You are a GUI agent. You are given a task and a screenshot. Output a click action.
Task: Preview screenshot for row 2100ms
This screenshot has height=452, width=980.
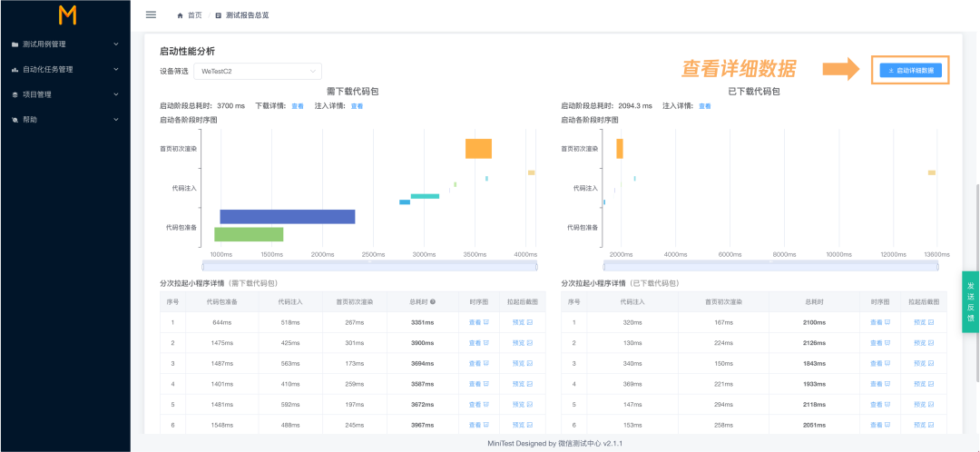[x=924, y=322]
